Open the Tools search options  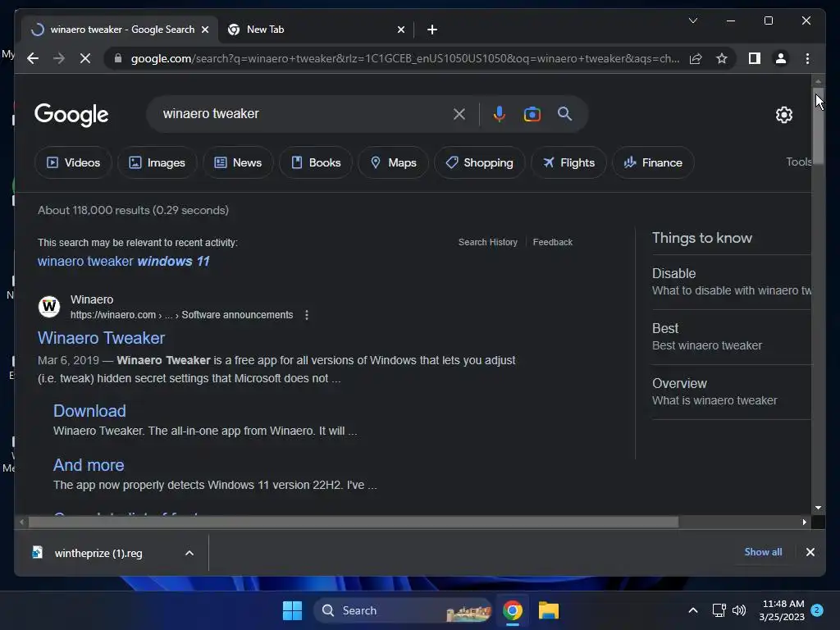pos(798,162)
